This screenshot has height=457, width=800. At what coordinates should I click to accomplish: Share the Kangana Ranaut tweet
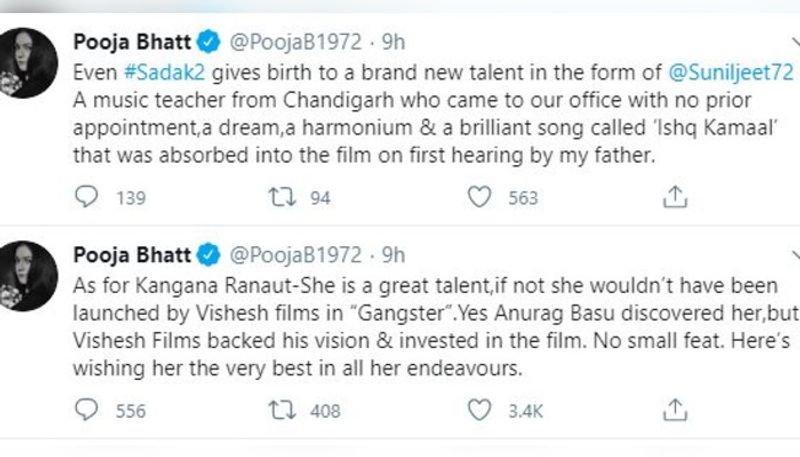point(675,410)
